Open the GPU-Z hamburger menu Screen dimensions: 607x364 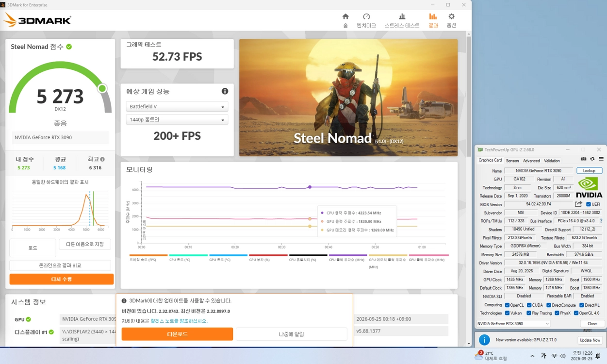point(601,159)
